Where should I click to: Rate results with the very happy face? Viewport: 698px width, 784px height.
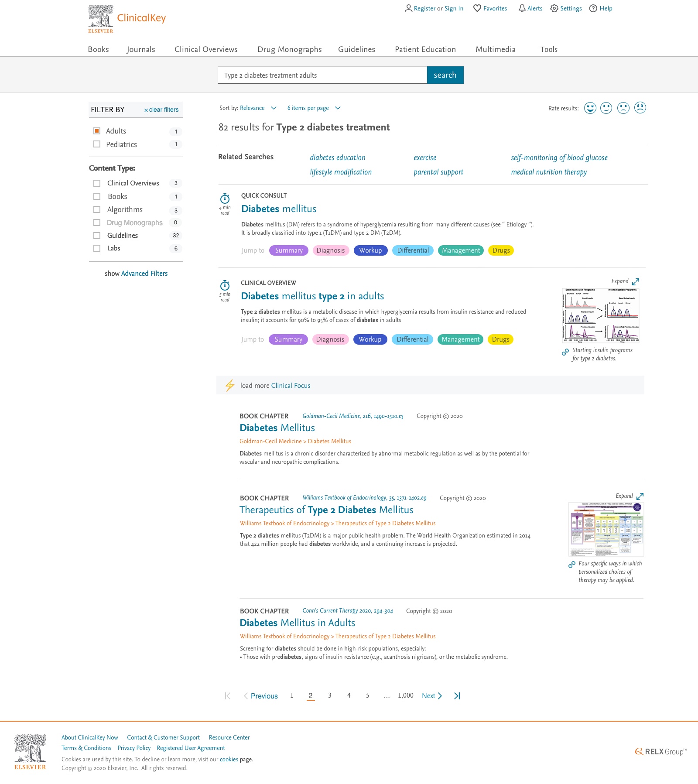pyautogui.click(x=590, y=108)
